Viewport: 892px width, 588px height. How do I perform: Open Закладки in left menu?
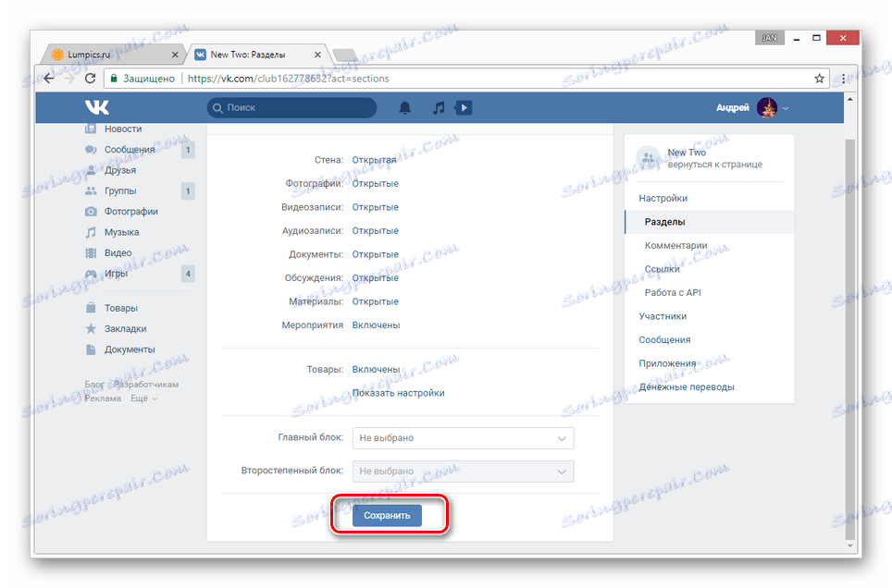pos(125,329)
